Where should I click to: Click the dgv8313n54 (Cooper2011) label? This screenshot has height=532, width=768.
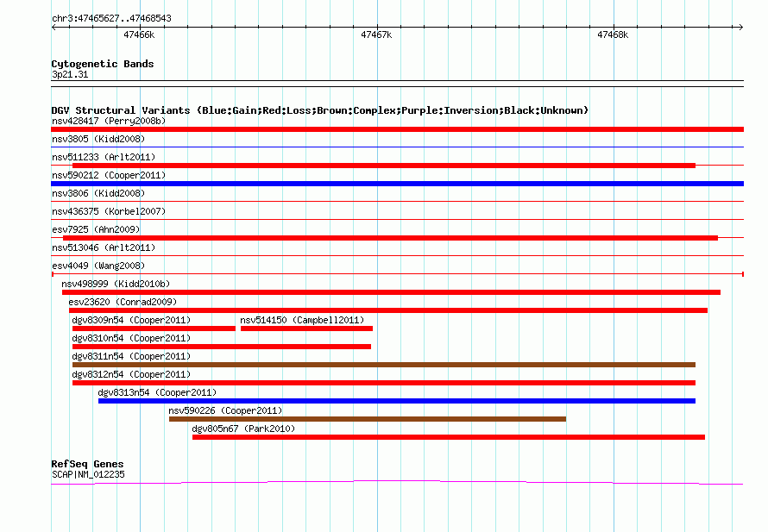(157, 392)
